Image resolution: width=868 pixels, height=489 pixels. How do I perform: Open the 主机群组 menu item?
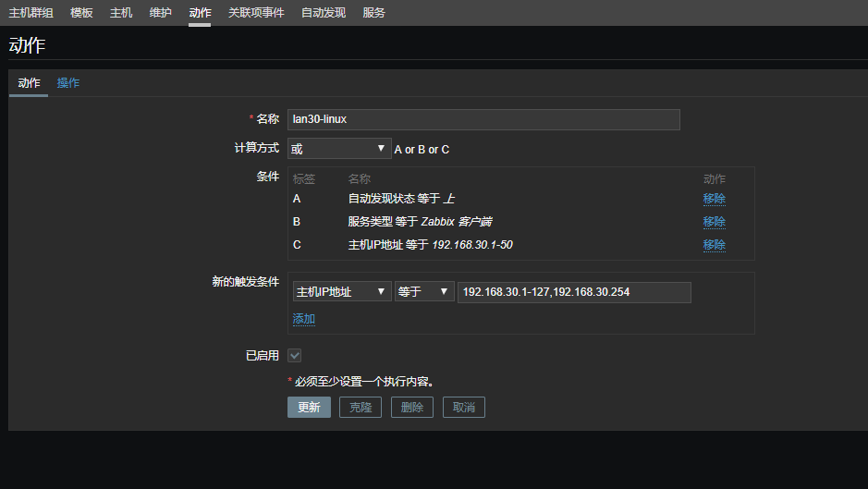(x=31, y=13)
